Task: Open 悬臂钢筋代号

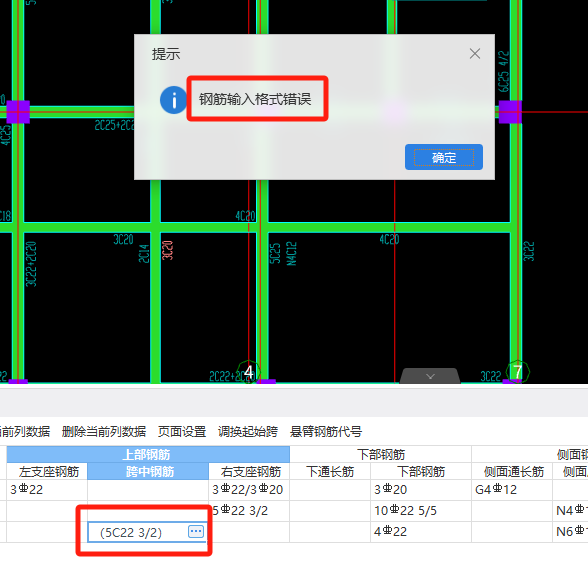Action: 326,432
